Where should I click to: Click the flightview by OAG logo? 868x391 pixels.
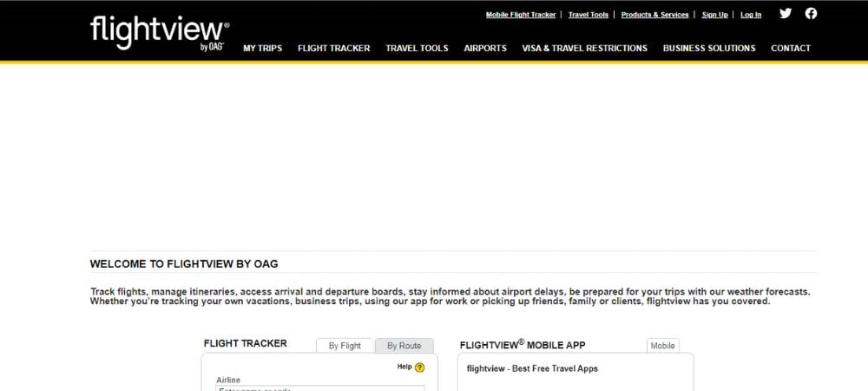pos(160,33)
